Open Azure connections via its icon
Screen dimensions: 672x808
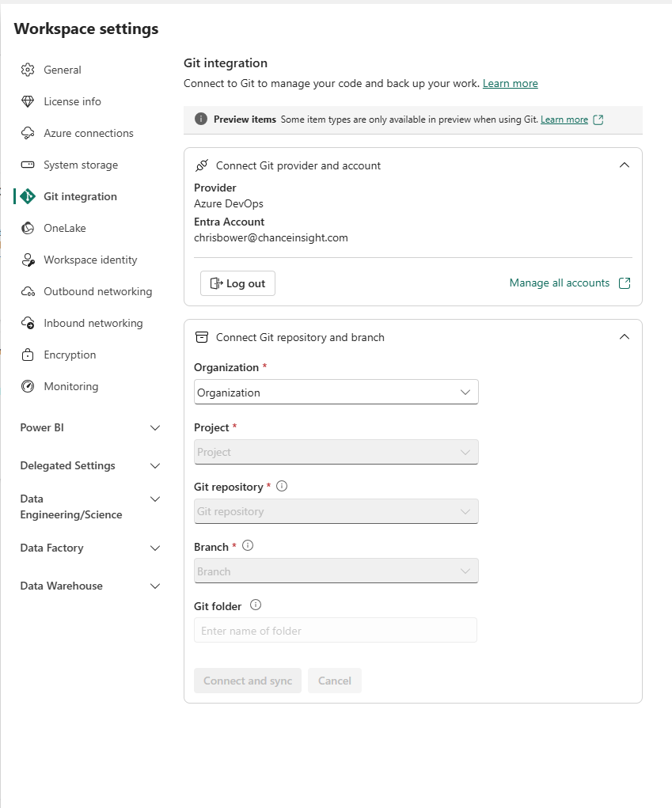tap(27, 133)
